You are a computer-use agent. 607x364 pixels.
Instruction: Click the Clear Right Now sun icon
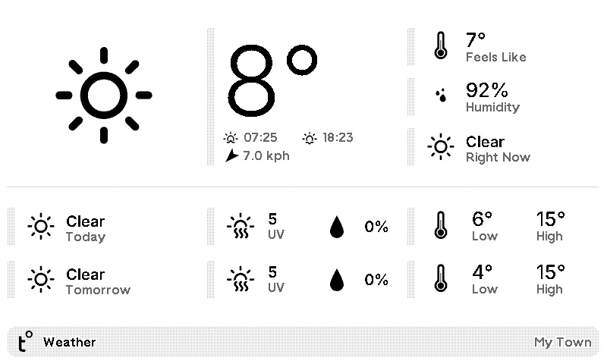coord(441,146)
